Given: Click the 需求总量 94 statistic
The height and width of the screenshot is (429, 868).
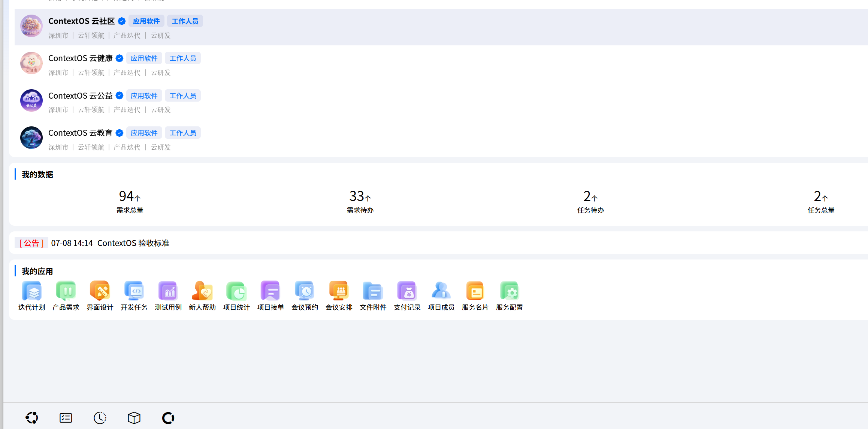Looking at the screenshot, I should coord(130,202).
